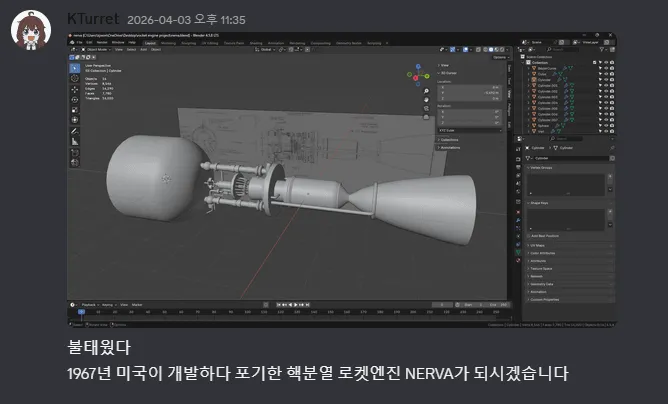Open the viewport Select menu in header

point(131,49)
